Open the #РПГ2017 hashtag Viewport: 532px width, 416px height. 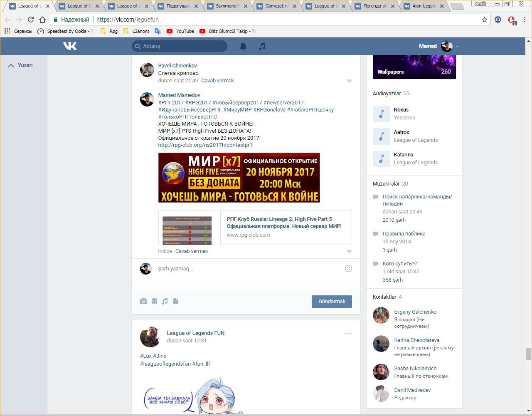[x=171, y=103]
